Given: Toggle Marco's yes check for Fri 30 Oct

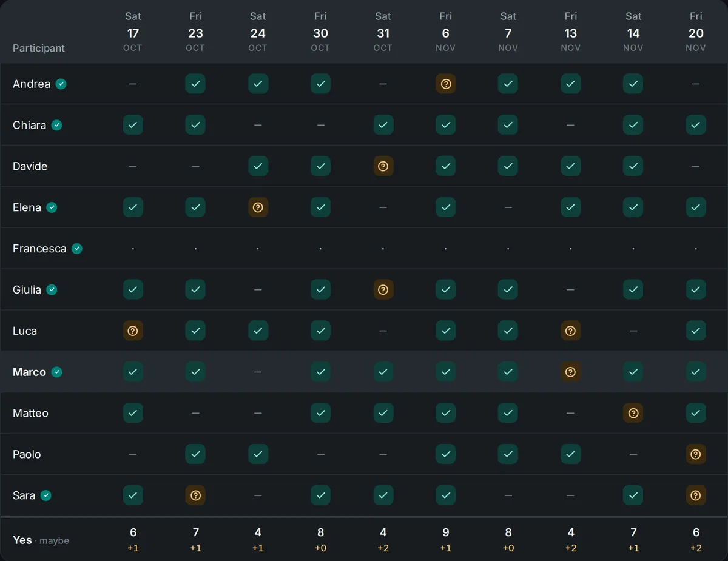Looking at the screenshot, I should pos(321,372).
